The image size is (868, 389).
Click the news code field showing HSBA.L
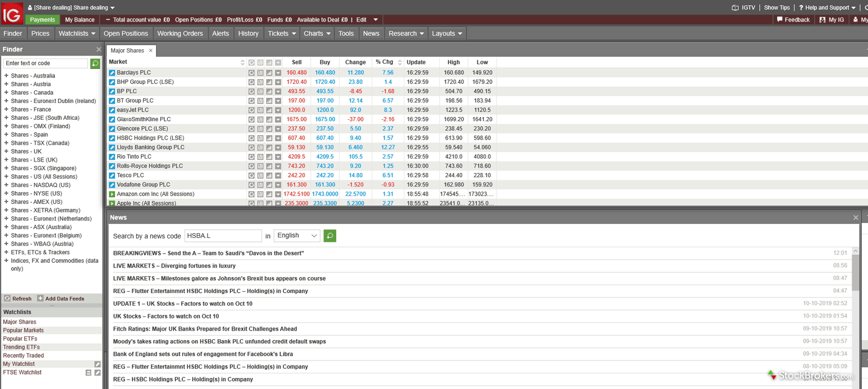(223, 236)
